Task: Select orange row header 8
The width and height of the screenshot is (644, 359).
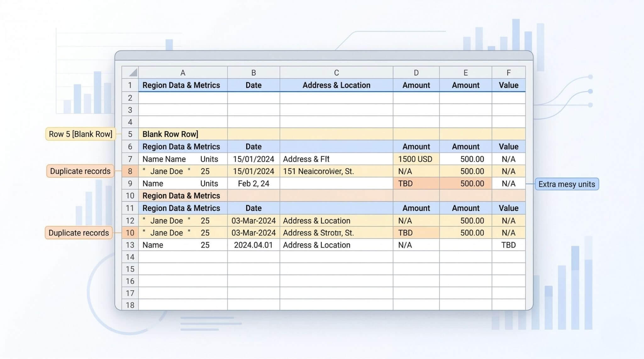Action: point(130,171)
